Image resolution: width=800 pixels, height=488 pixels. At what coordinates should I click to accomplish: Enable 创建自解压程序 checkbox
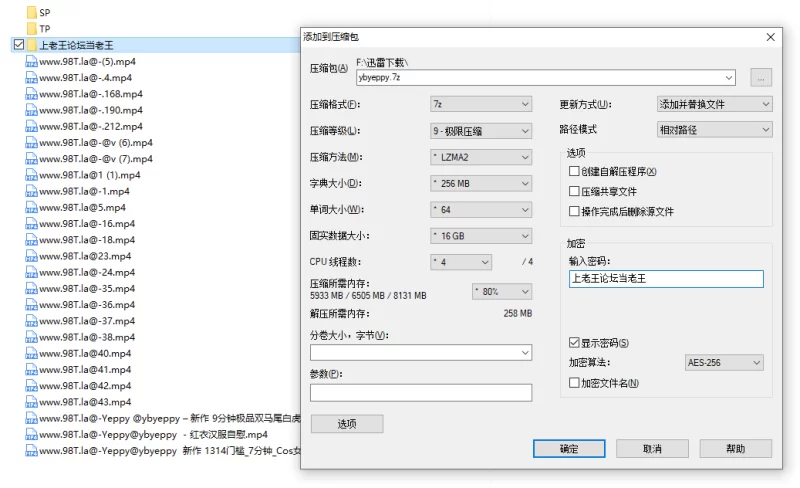coord(574,171)
